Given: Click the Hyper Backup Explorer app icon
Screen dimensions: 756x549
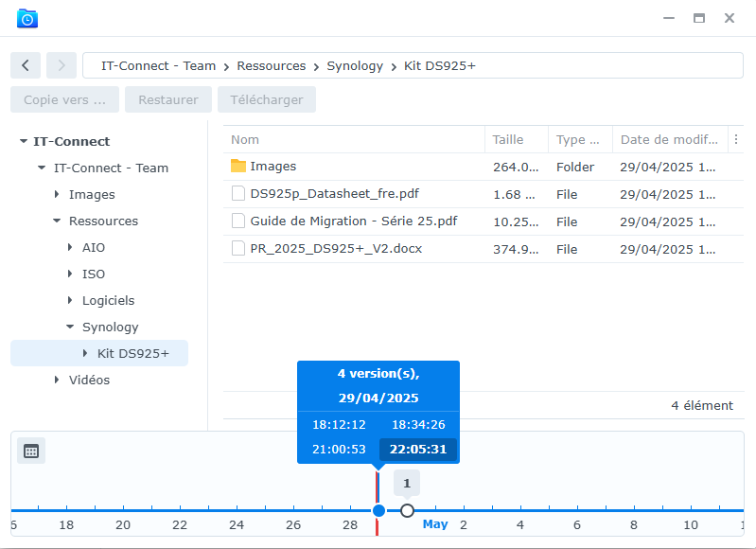Looking at the screenshot, I should click(27, 18).
